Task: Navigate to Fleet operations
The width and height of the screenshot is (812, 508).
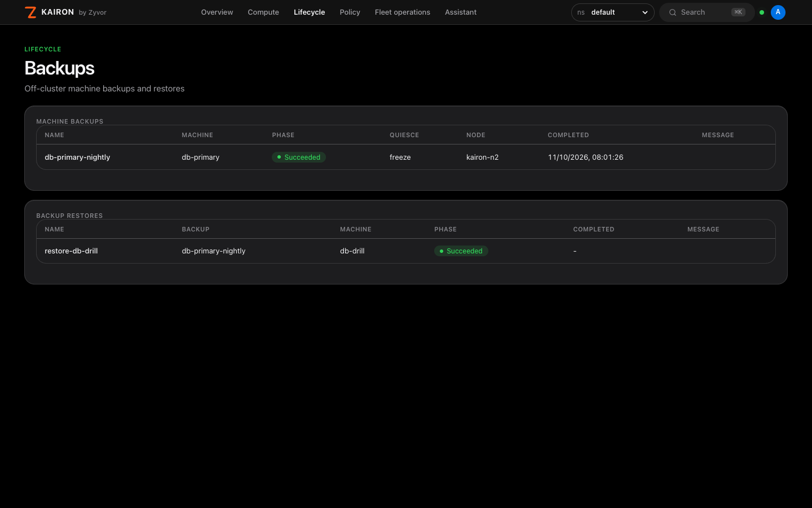Action: (403, 12)
